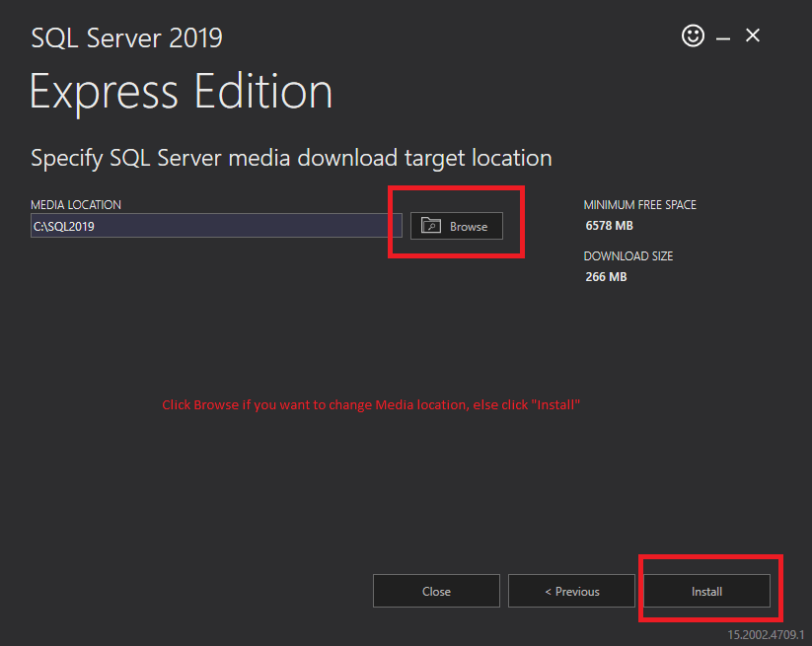Screen dimensions: 812x646
Task: Click the MINIMUM FREE SPACE label
Action: (x=639, y=205)
